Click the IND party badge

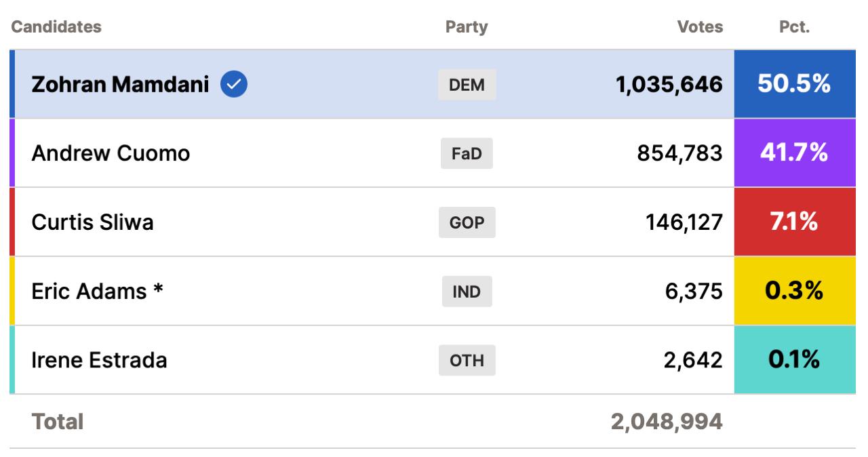pos(467,292)
